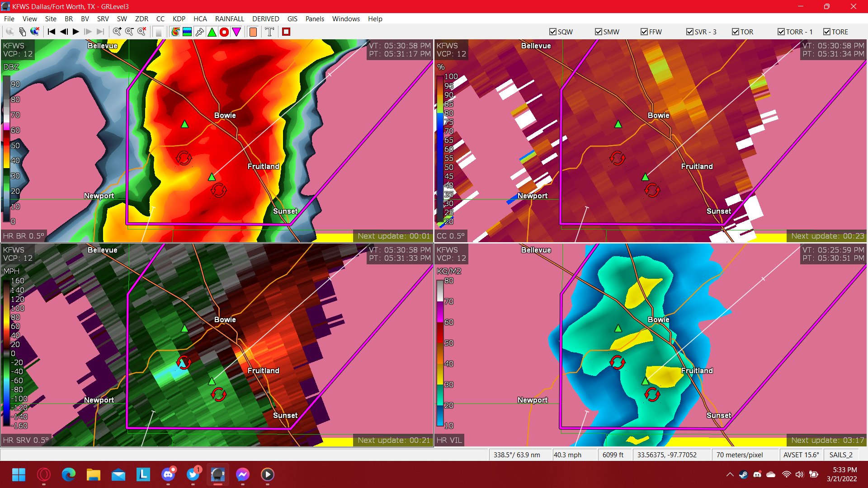Uncheck the TOR warning checkbox
Image resolution: width=868 pixels, height=488 pixels.
click(736, 32)
